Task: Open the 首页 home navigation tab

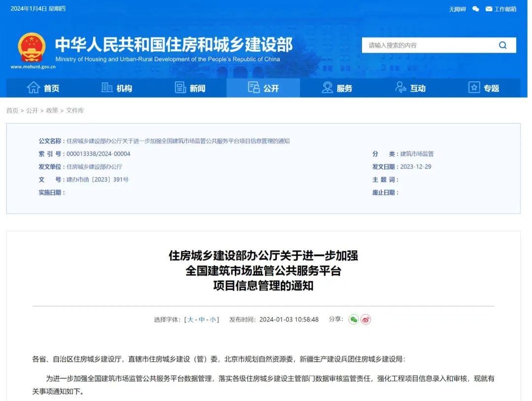Action: tap(43, 88)
